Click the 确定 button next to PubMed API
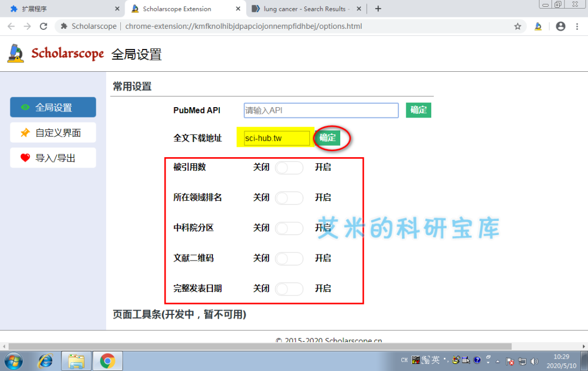Viewport: 588px width, 371px height. pos(418,110)
